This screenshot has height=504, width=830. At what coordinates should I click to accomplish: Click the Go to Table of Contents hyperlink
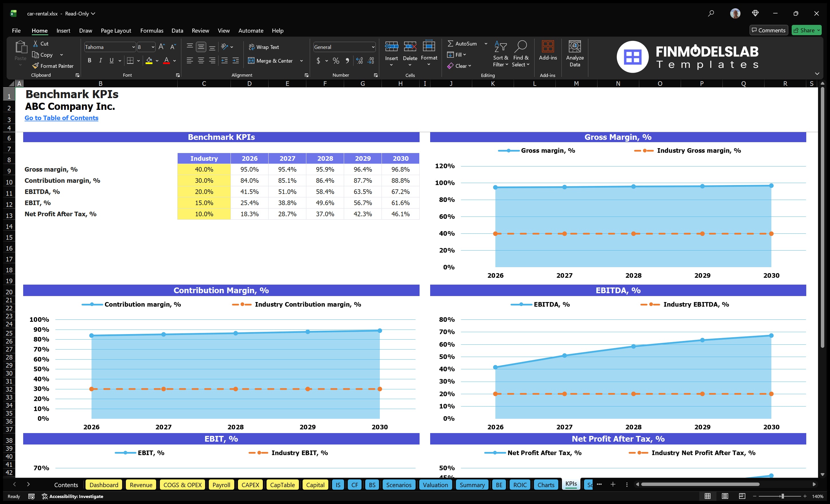point(61,118)
